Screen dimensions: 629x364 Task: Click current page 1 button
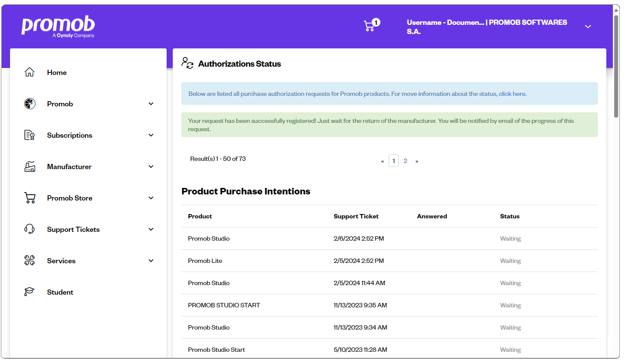[x=393, y=161]
